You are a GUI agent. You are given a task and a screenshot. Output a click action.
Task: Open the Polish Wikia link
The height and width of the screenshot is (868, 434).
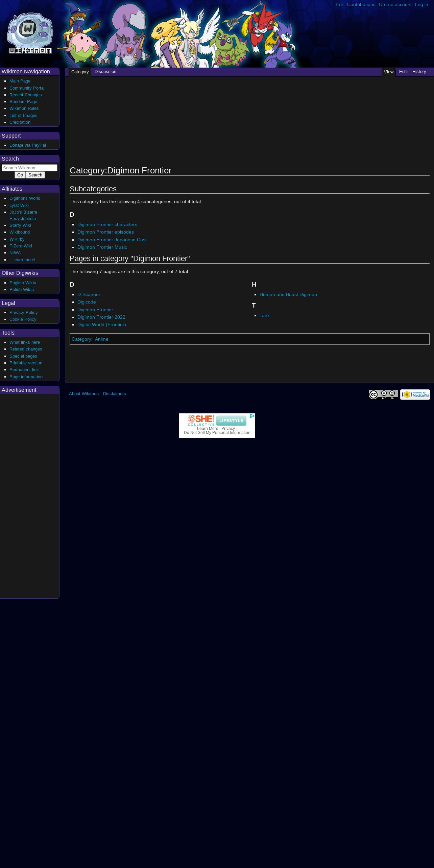tap(22, 290)
